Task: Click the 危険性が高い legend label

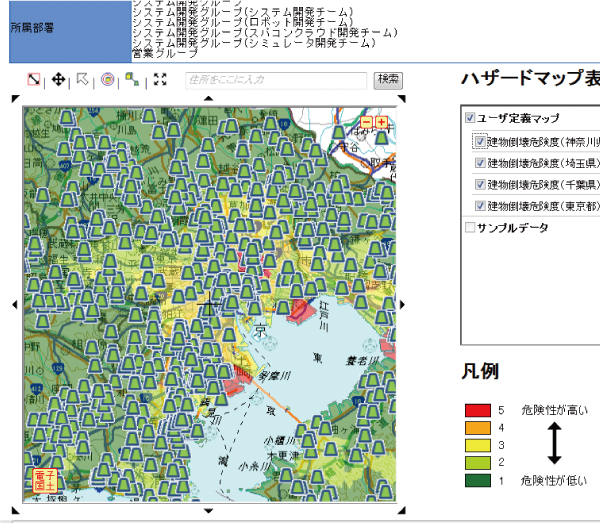Action: [554, 410]
